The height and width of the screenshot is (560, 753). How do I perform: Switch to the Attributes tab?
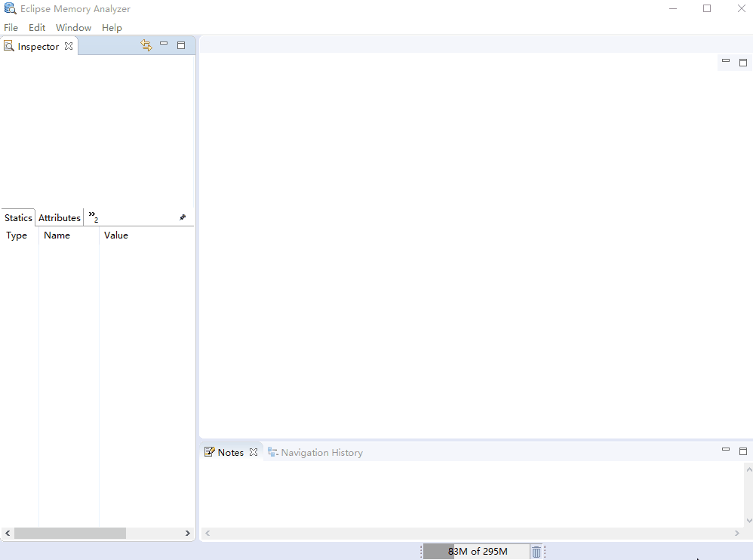(x=60, y=217)
